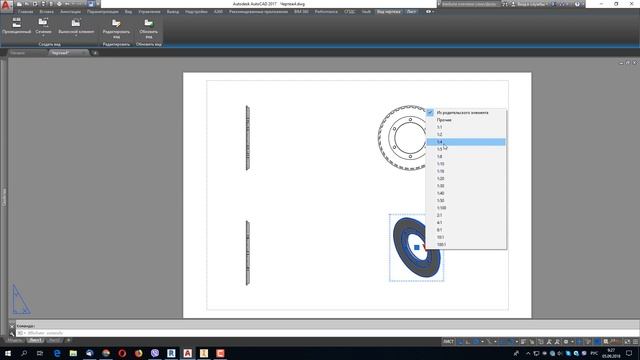Select scale 1:50 in the list
This screenshot has width=640, height=360.
(x=466, y=201)
